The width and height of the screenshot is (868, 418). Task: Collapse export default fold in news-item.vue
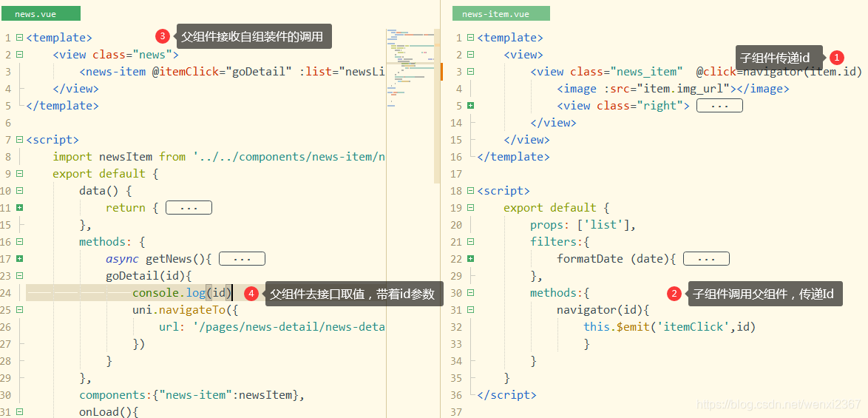[470, 208]
